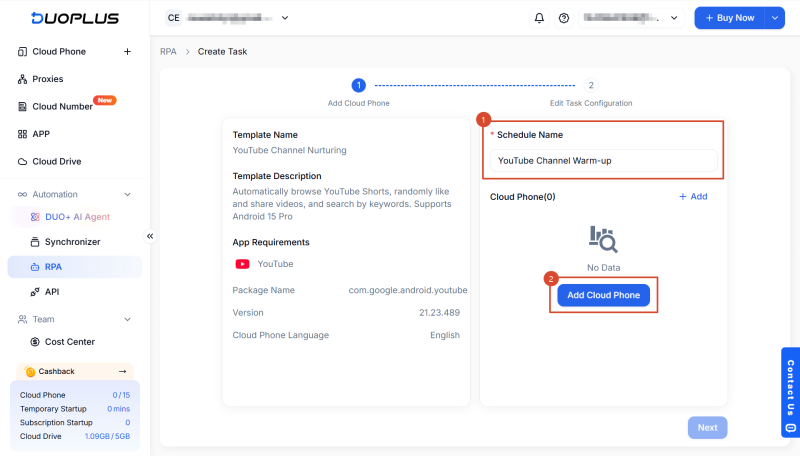Collapse the Team section chevron
The height and width of the screenshot is (456, 800).
pos(128,319)
